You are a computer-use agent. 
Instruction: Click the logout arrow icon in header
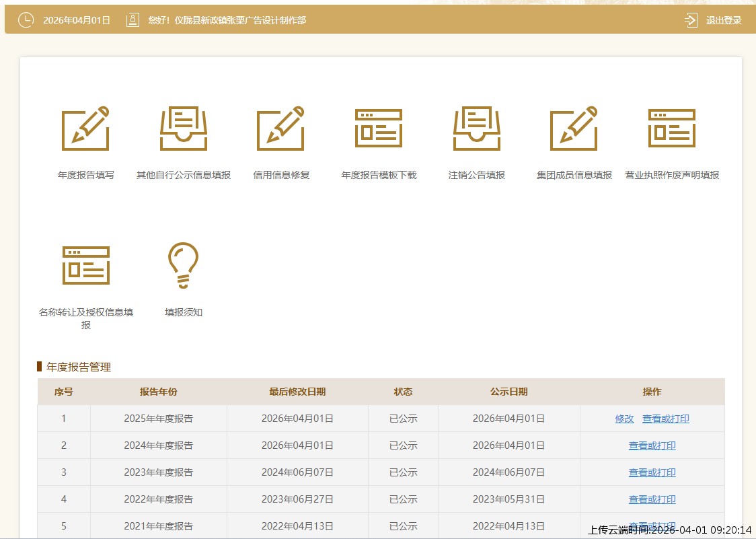(x=691, y=20)
